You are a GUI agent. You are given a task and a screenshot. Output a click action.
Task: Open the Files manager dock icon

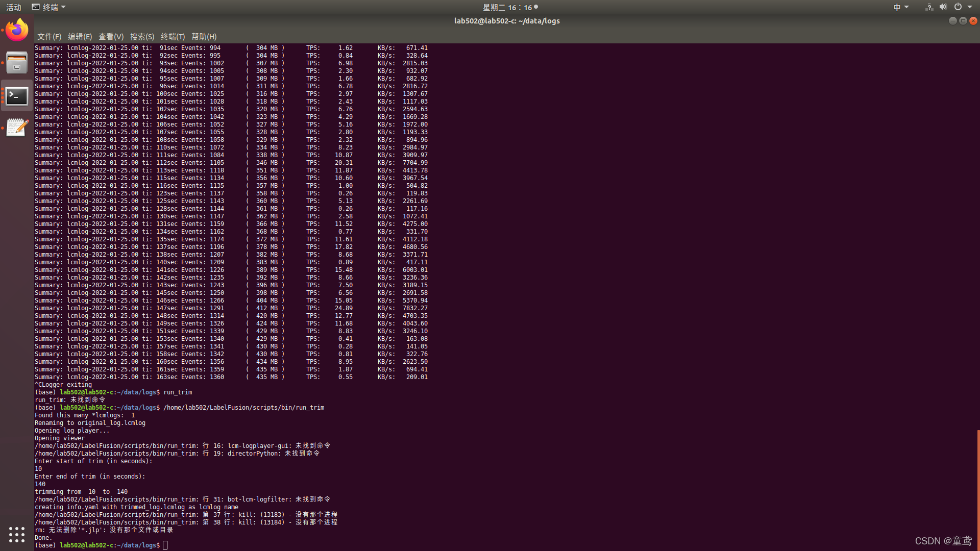tap(17, 63)
